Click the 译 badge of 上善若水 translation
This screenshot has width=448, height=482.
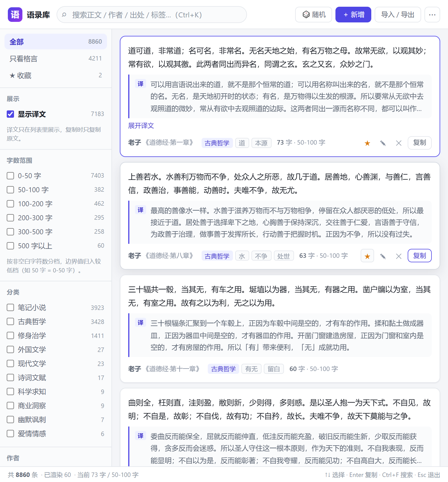point(141,210)
